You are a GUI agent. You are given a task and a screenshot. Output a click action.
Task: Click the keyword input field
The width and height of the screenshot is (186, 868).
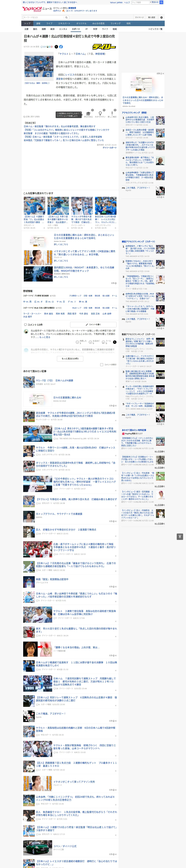[x=43, y=18]
